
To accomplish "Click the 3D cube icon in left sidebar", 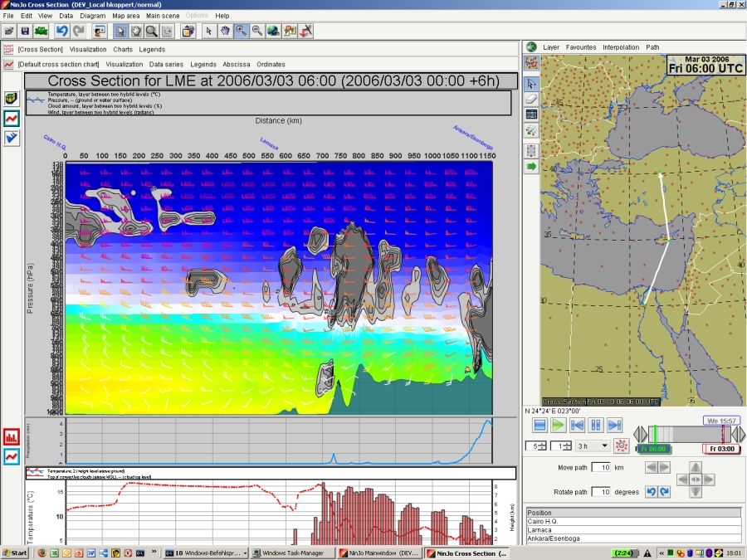I will (12, 98).
